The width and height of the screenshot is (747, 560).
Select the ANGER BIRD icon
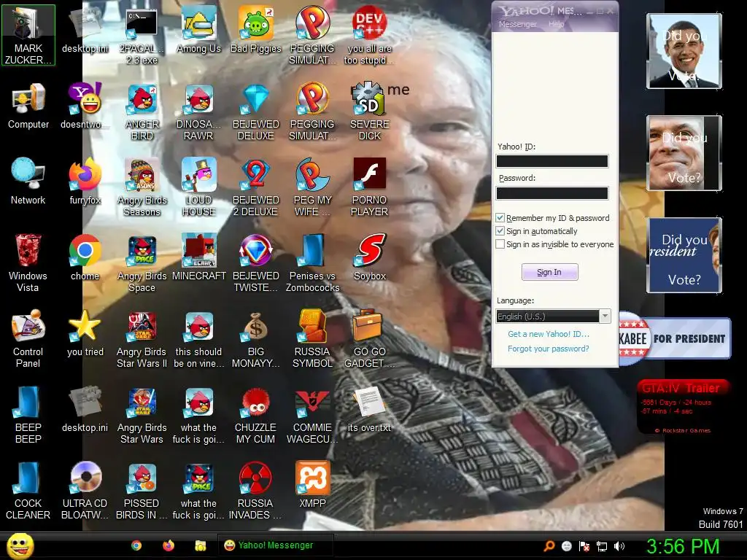[142, 112]
